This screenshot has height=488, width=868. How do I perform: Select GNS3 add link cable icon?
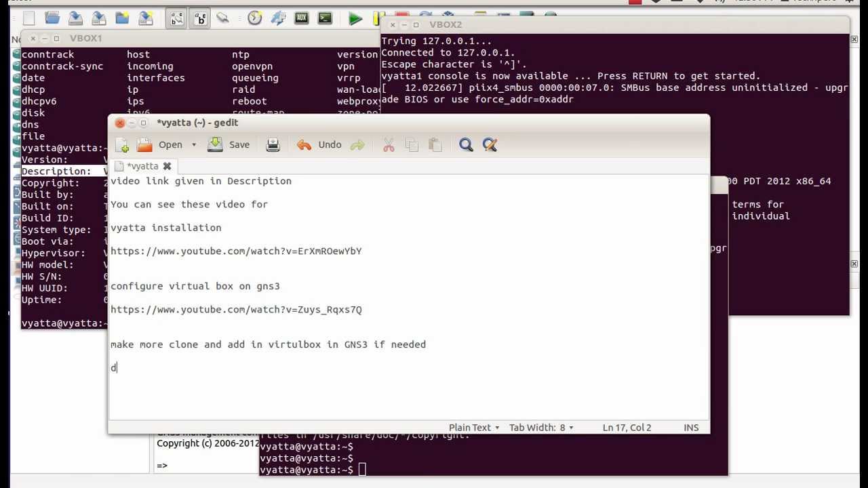tap(222, 18)
